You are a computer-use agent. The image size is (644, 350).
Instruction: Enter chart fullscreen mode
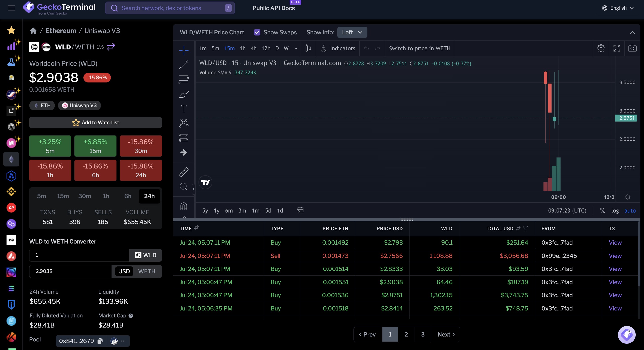617,48
